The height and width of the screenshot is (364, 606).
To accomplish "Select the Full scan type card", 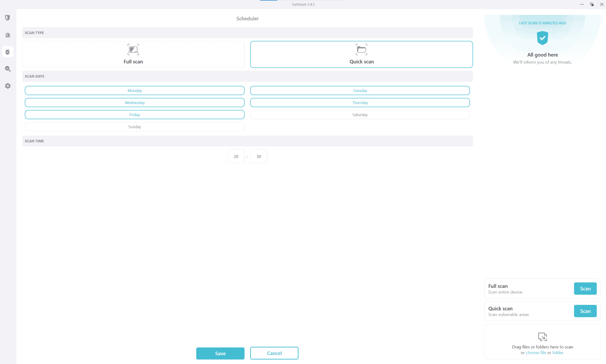I will click(x=133, y=54).
